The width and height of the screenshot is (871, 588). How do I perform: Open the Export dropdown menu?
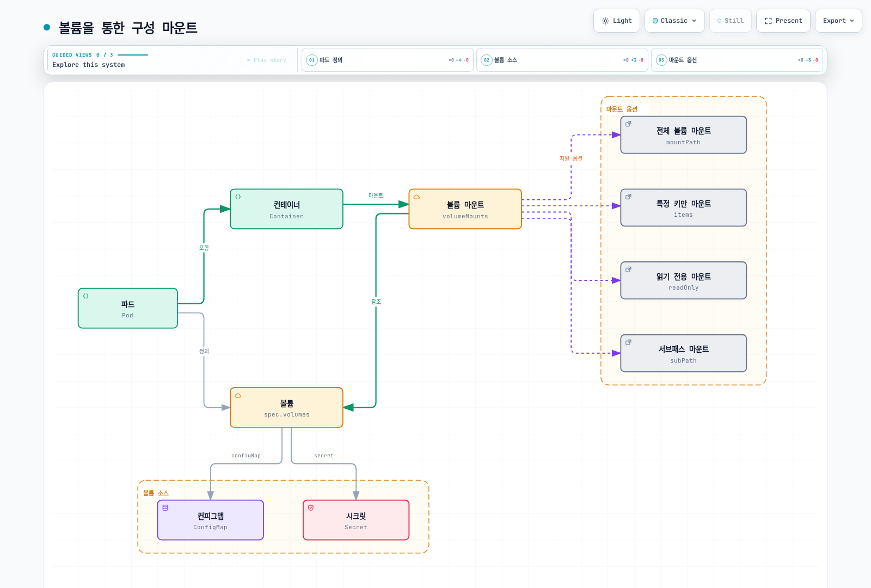[838, 21]
